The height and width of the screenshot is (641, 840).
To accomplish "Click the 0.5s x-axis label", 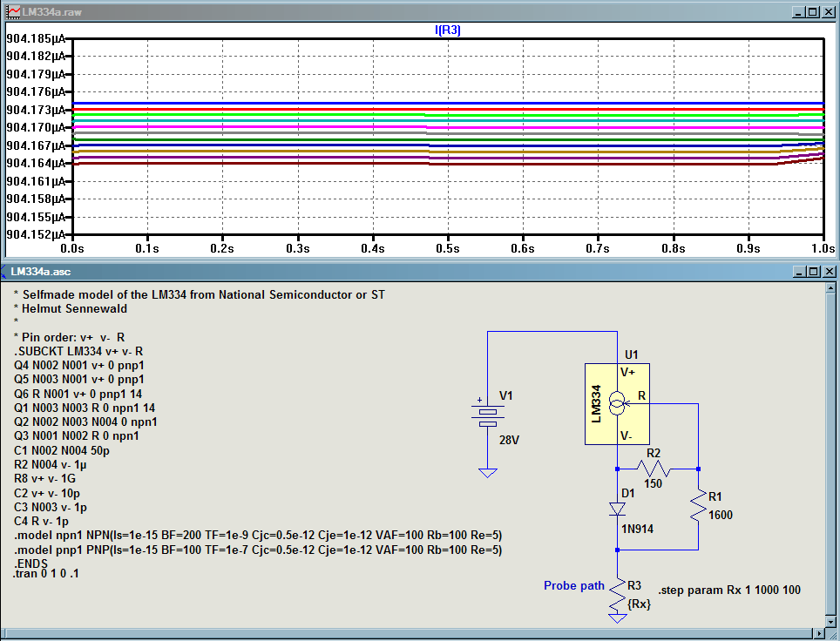I will (448, 248).
